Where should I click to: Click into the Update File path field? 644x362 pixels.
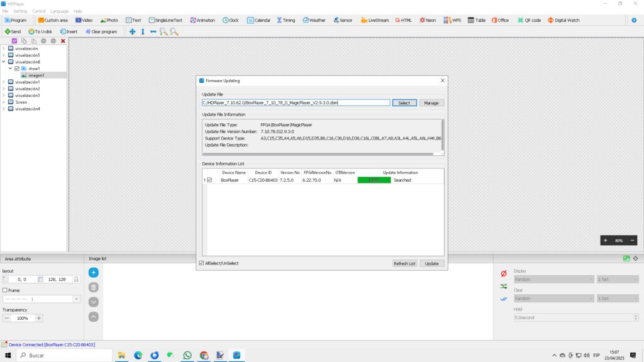pos(296,102)
